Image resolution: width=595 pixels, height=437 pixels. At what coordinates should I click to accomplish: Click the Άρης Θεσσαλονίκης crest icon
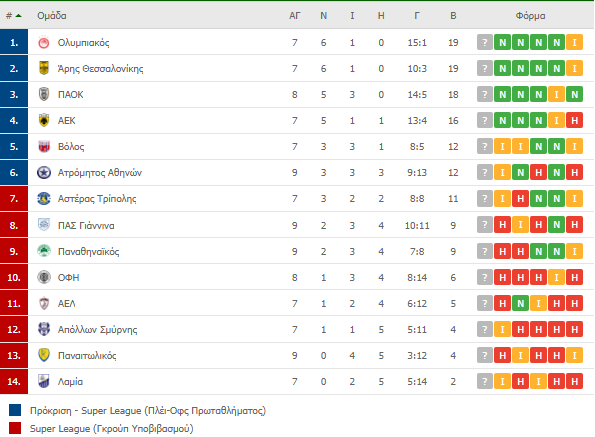(44, 68)
